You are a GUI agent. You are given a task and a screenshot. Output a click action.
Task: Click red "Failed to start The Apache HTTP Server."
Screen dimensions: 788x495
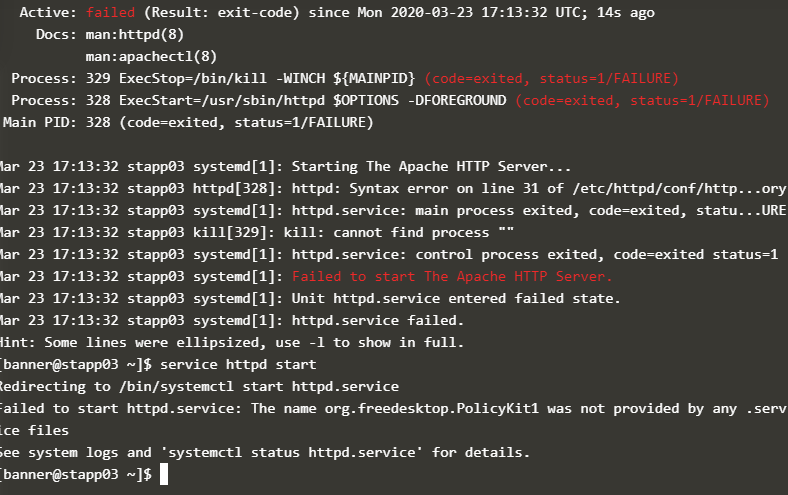point(452,276)
